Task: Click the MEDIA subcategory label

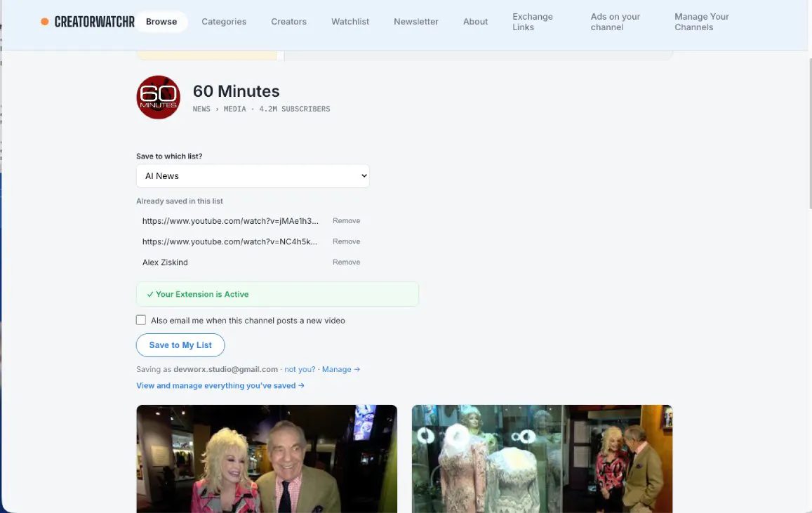Action: click(234, 109)
